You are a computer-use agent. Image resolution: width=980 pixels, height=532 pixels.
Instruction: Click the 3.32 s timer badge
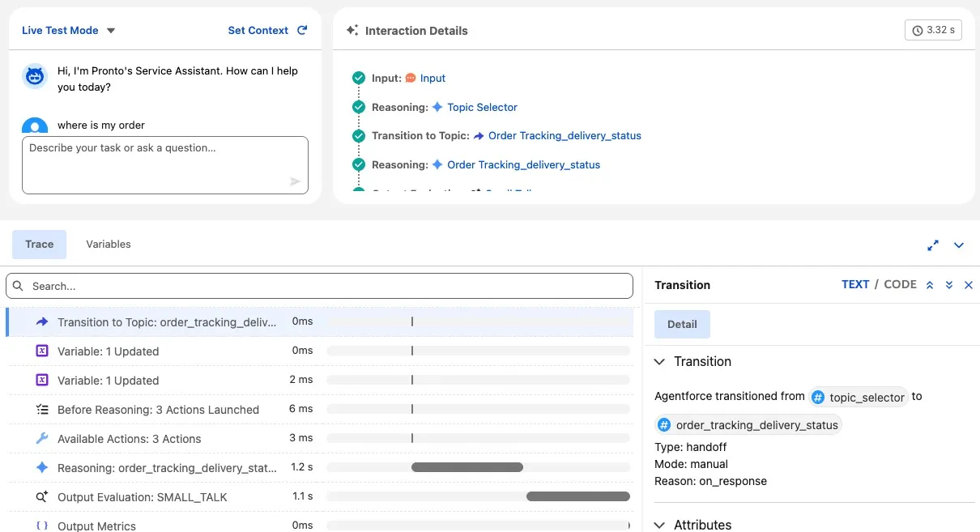(933, 30)
